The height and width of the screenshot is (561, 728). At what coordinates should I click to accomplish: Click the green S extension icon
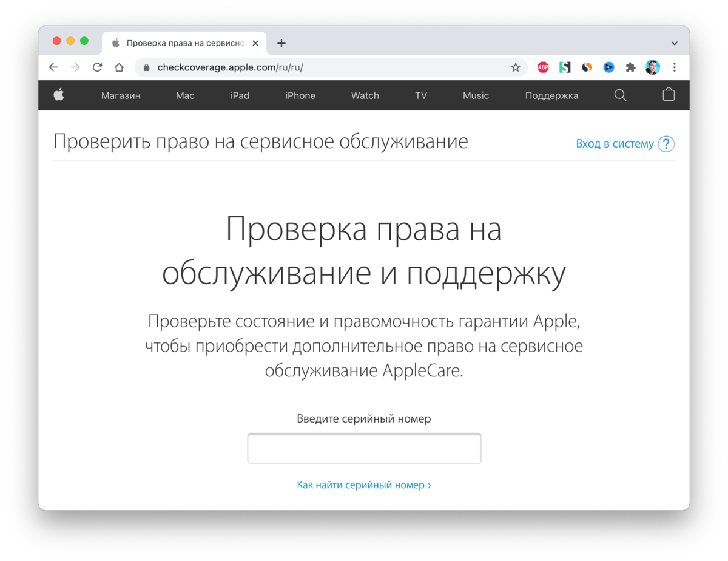pyautogui.click(x=565, y=67)
